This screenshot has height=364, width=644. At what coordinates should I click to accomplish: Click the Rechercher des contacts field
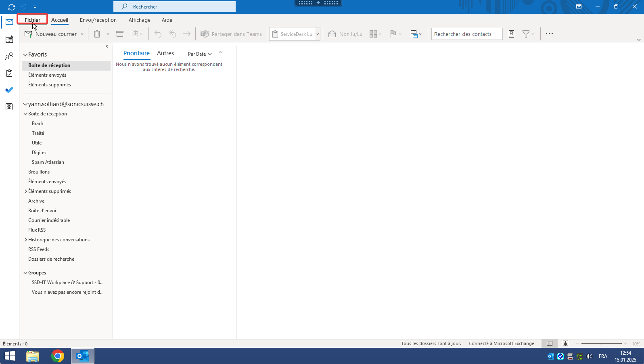466,34
